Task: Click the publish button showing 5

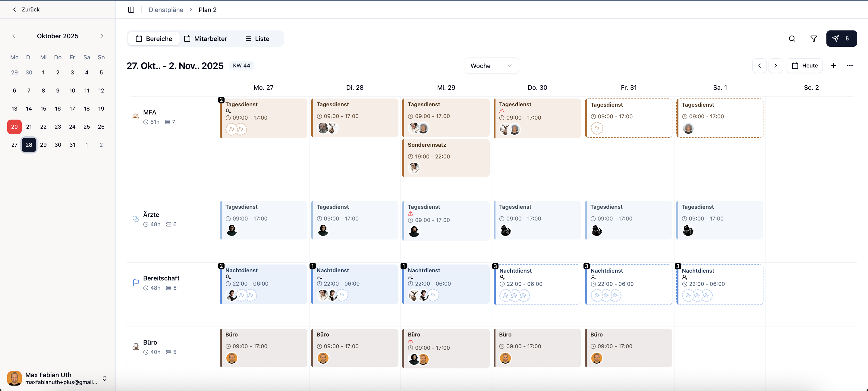Action: (x=841, y=39)
